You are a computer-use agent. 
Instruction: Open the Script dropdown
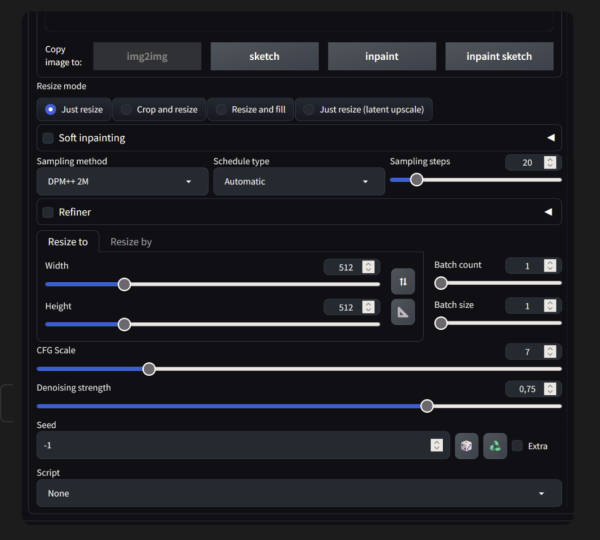tap(298, 493)
